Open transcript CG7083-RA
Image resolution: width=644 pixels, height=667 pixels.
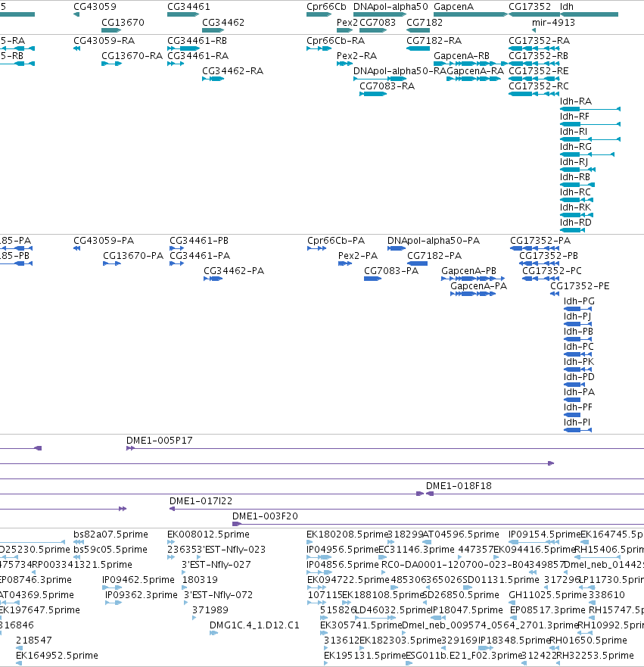(x=387, y=86)
